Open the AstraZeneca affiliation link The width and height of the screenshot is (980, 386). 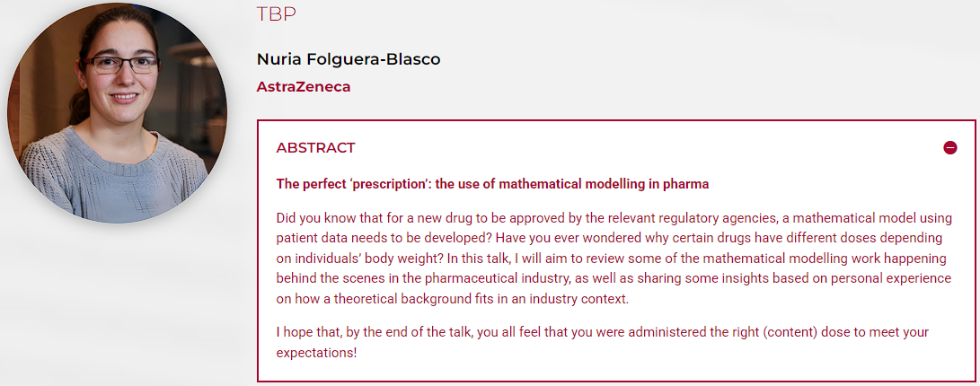303,87
